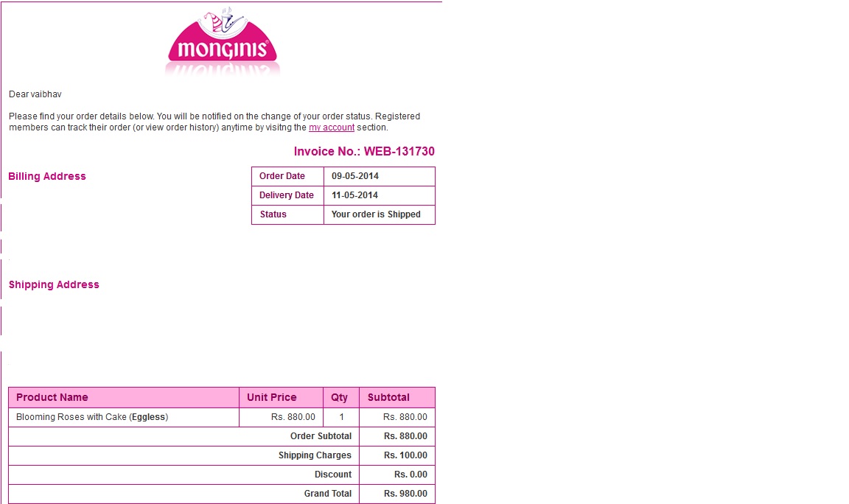
Task: Click the invoice number WEB-131730
Action: pyautogui.click(x=364, y=152)
